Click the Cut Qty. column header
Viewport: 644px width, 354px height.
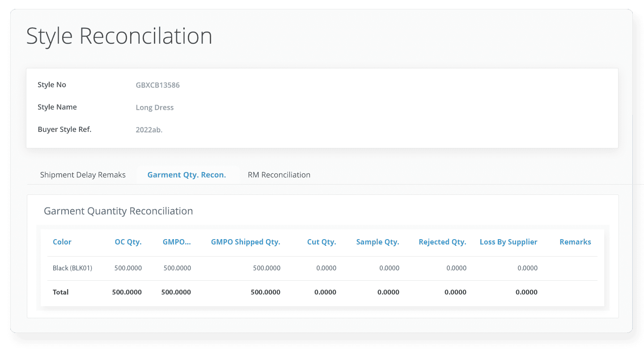pos(322,242)
